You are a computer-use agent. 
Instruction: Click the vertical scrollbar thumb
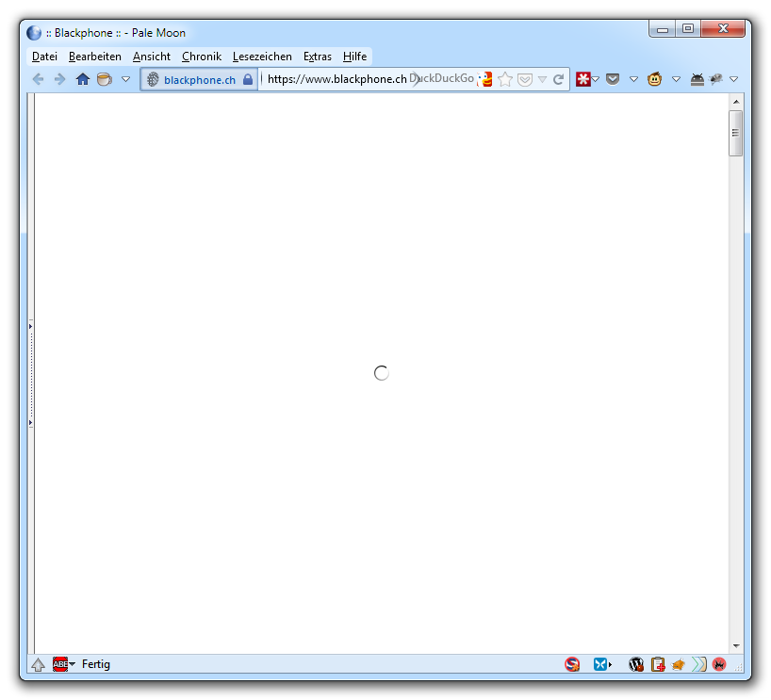(x=735, y=133)
